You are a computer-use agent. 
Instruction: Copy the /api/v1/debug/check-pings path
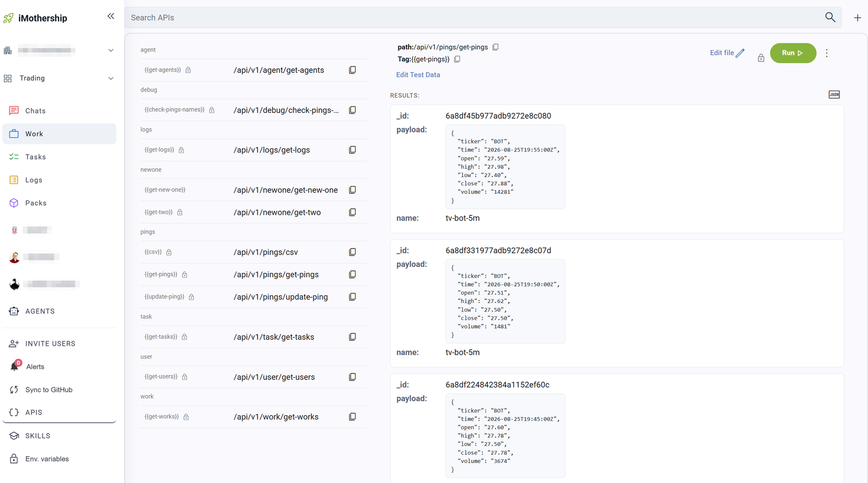pos(353,110)
